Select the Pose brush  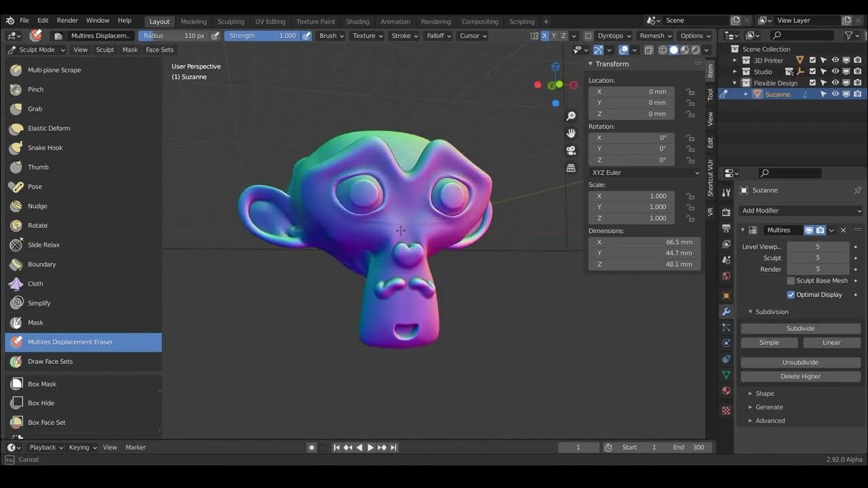tap(83, 186)
